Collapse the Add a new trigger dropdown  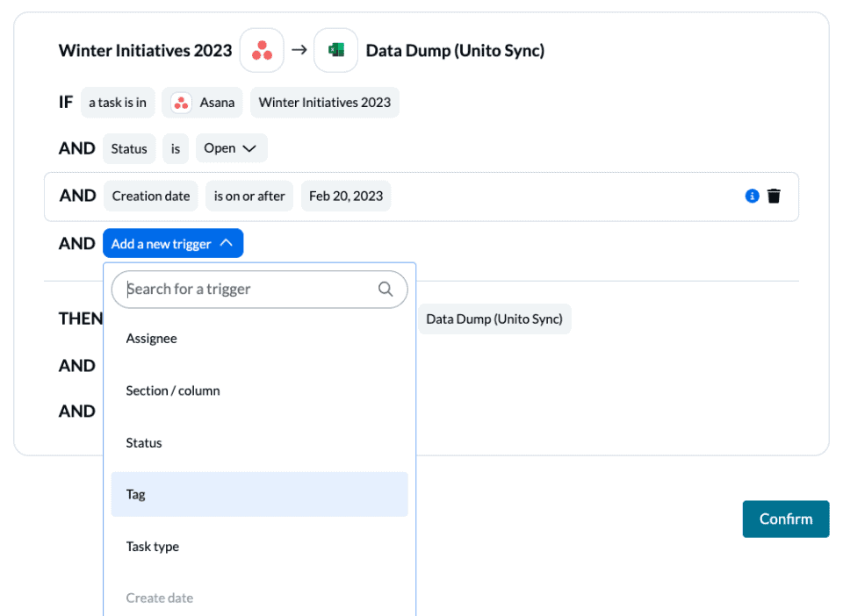pyautogui.click(x=173, y=244)
